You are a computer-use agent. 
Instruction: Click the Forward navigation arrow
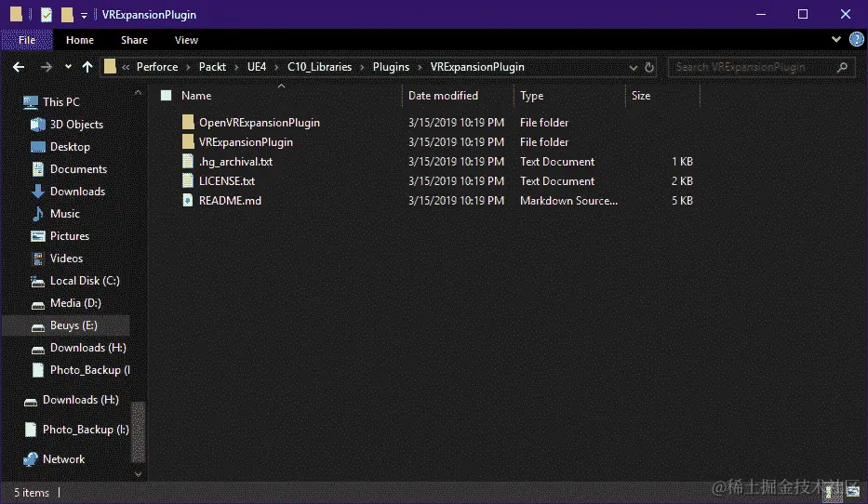(46, 67)
